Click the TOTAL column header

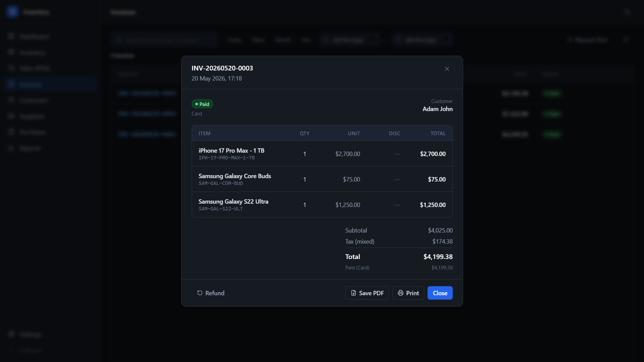[x=438, y=134]
